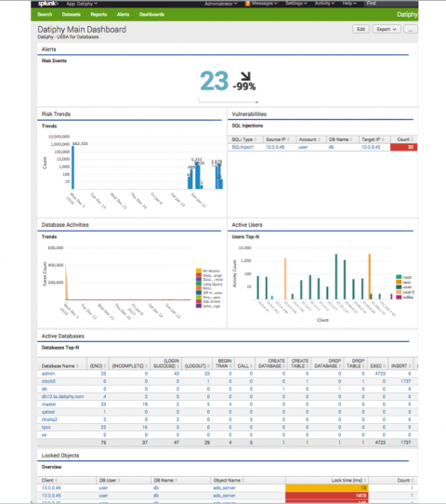Sort by the (LOGIN SUCCESS) column
446x504 pixels.
166,364
